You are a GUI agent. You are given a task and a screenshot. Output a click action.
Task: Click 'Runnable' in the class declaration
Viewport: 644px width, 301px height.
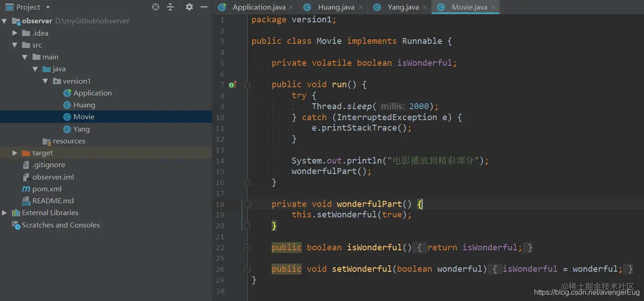click(422, 41)
